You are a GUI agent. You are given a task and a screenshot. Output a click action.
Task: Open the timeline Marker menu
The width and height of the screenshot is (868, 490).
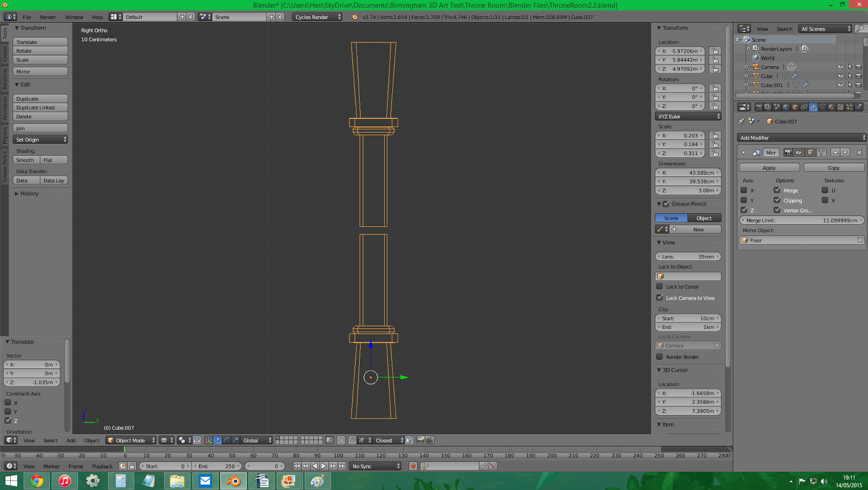click(x=52, y=467)
